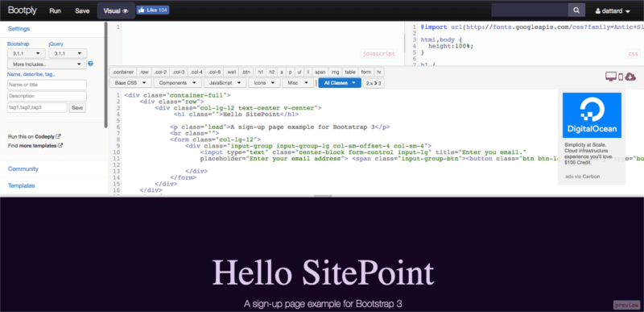
Task: Click the DigitalOcean ad logo
Action: click(592, 115)
